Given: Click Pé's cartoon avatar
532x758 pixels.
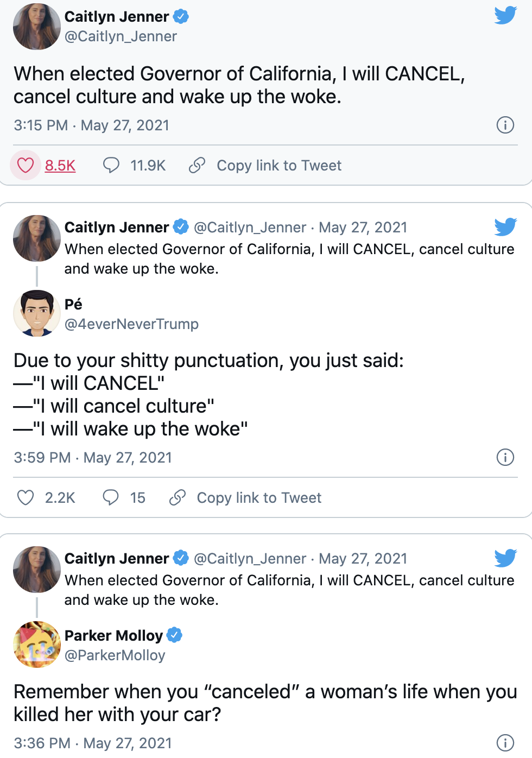Looking at the screenshot, I should click(x=37, y=313).
